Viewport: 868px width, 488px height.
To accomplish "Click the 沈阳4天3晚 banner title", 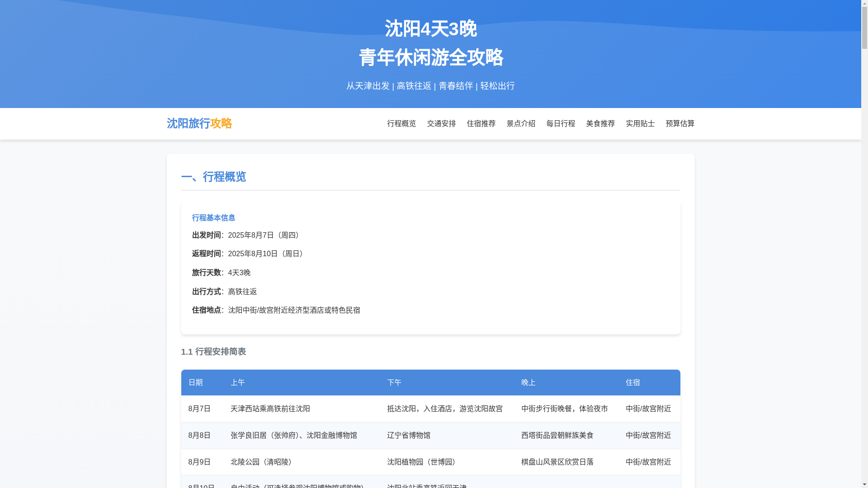I will pyautogui.click(x=430, y=29).
